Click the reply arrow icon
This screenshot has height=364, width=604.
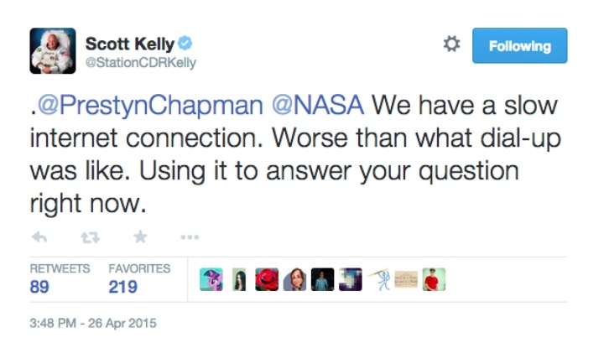coord(39,237)
